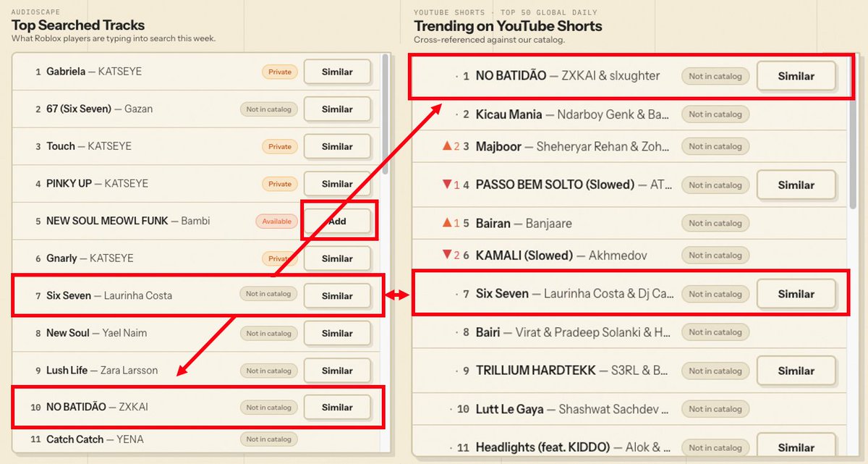
Task: Click Not in catalog badge for Lutt Le Gaya
Action: pos(715,409)
